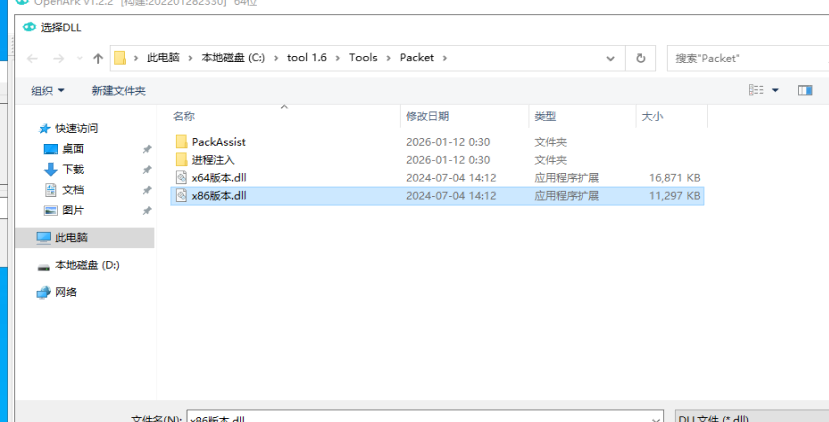Open the 组织 dropdown menu
The width and height of the screenshot is (829, 422).
[48, 91]
